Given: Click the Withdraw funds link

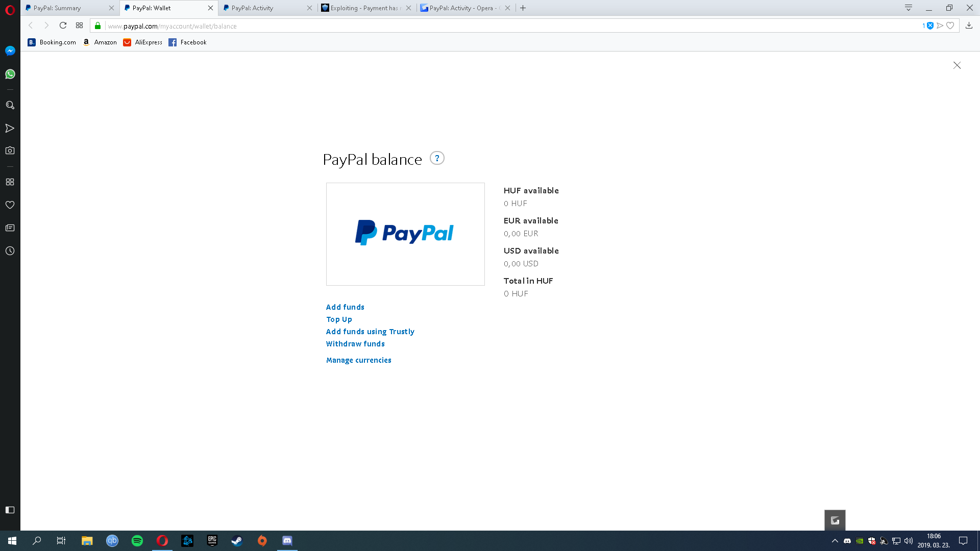Looking at the screenshot, I should [x=355, y=344].
